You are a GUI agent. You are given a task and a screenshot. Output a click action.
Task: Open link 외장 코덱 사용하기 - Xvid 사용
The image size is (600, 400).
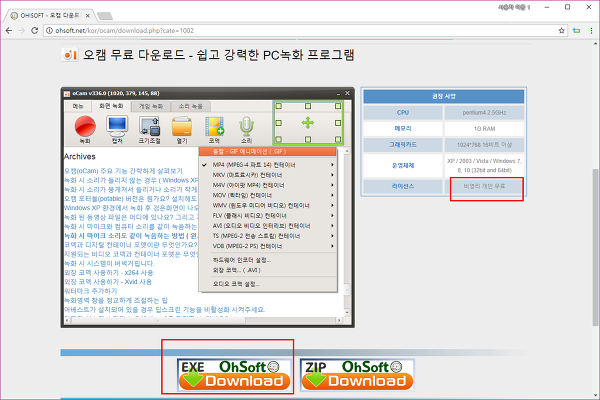point(108,282)
